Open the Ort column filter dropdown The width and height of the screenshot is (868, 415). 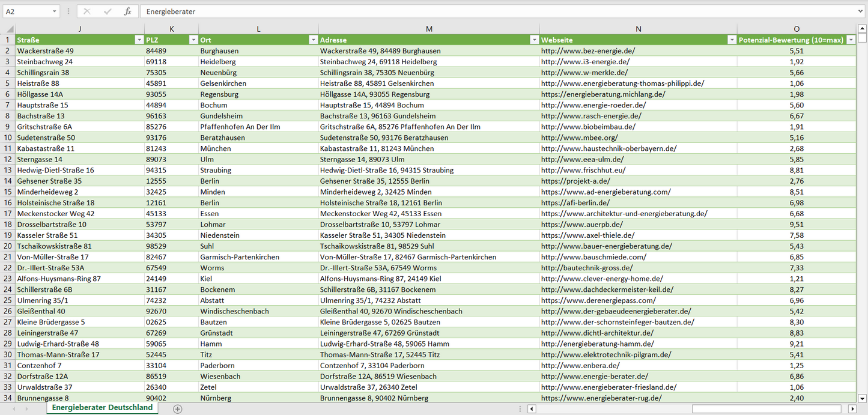click(313, 40)
